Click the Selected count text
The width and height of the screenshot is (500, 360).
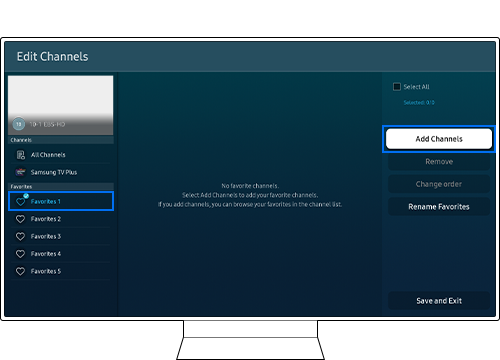tap(419, 103)
